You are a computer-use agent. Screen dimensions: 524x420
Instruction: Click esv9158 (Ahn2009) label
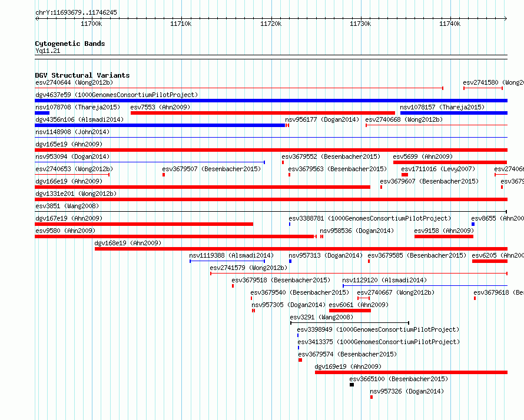[x=444, y=231]
